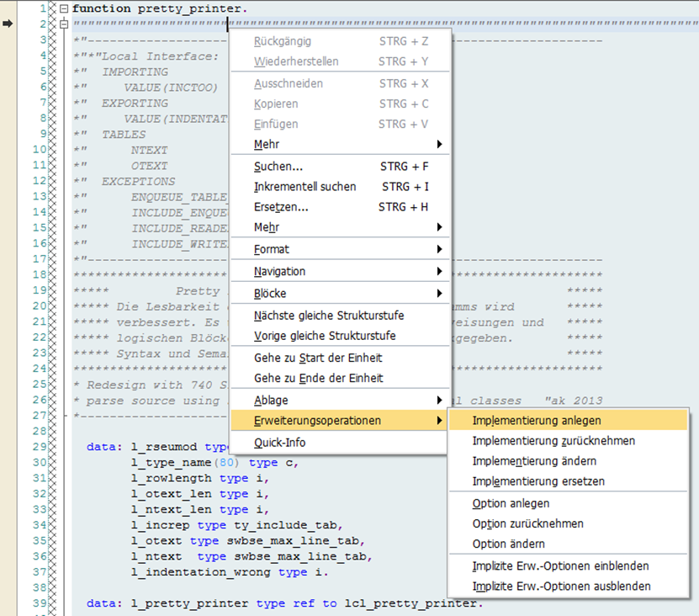Choose Gehe zu Ende der Einheit

click(341, 378)
